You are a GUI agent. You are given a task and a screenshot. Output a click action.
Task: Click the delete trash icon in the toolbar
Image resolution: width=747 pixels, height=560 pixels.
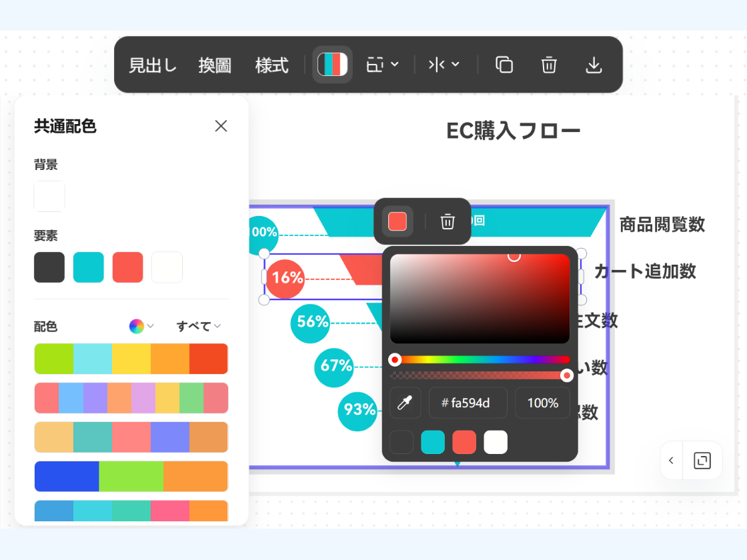click(548, 64)
